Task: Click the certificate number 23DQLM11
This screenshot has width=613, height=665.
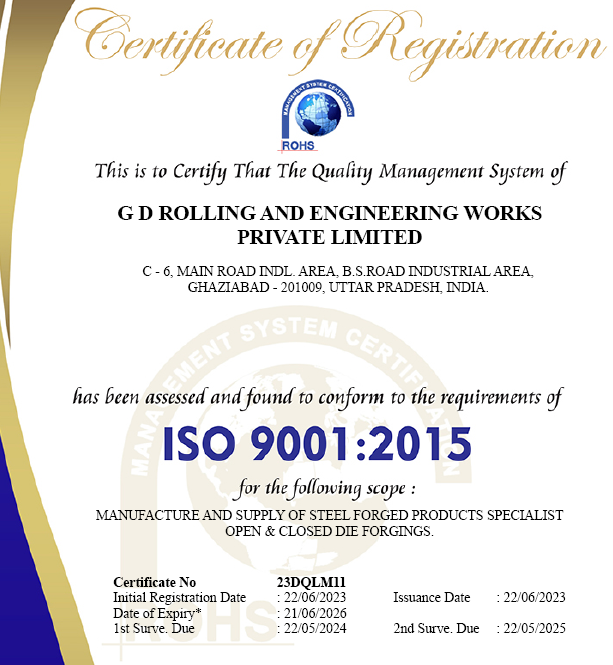Action: tap(310, 582)
